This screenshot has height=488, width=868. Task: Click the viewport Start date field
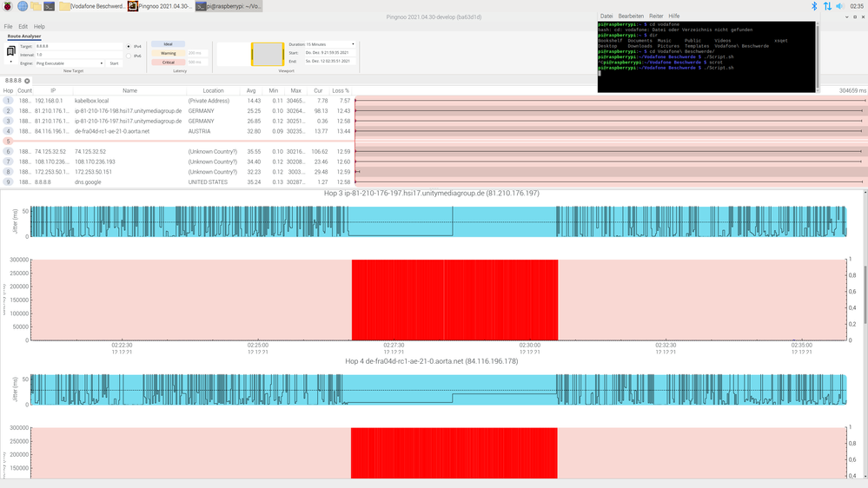(330, 53)
